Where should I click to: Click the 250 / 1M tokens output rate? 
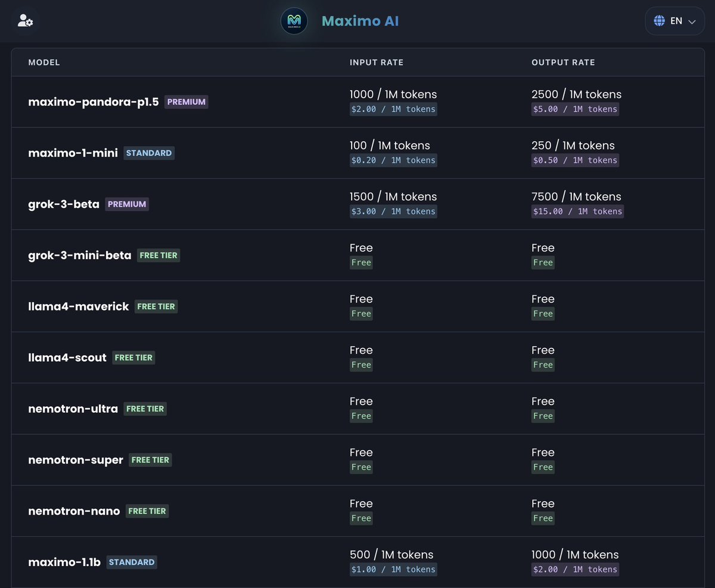[x=573, y=145]
